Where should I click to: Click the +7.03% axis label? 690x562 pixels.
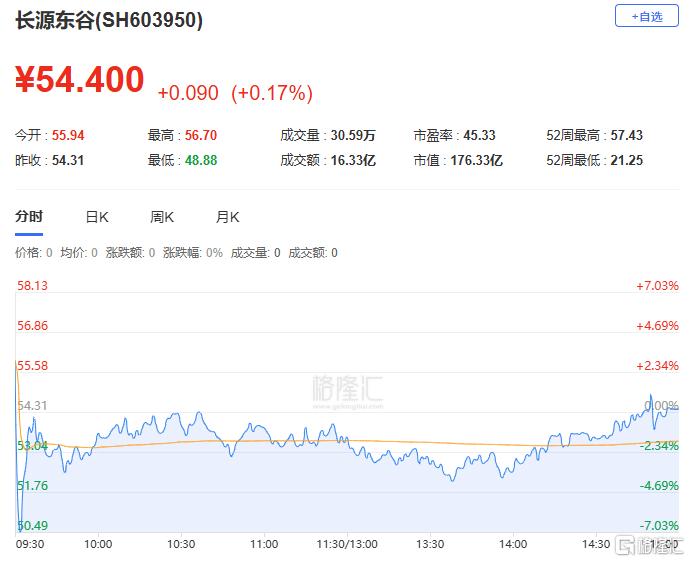657,286
